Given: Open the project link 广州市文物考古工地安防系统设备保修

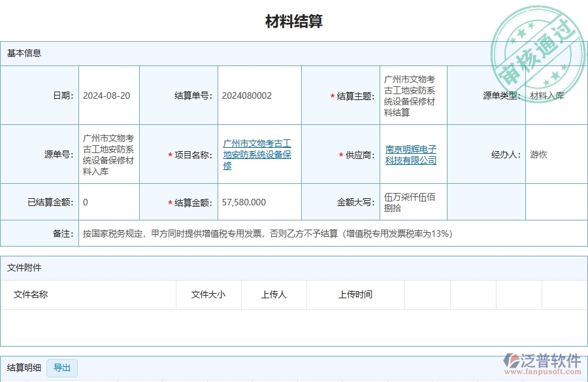Looking at the screenshot, I should [259, 155].
